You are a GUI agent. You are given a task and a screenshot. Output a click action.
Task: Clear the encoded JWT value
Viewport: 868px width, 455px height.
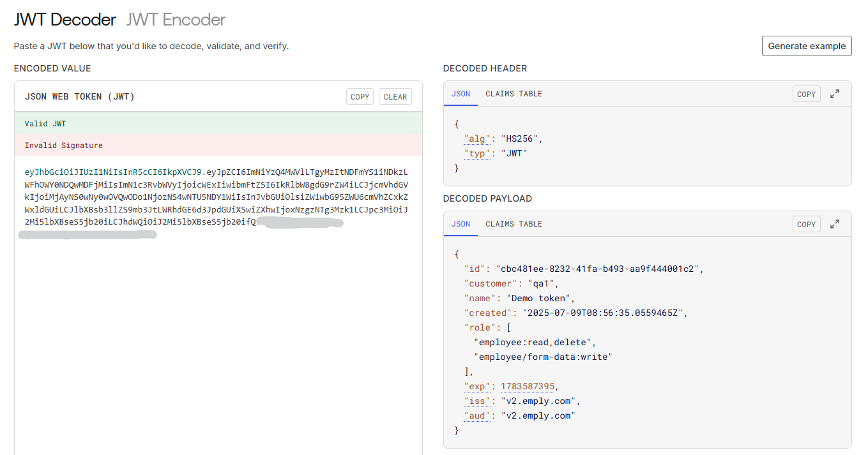(395, 96)
